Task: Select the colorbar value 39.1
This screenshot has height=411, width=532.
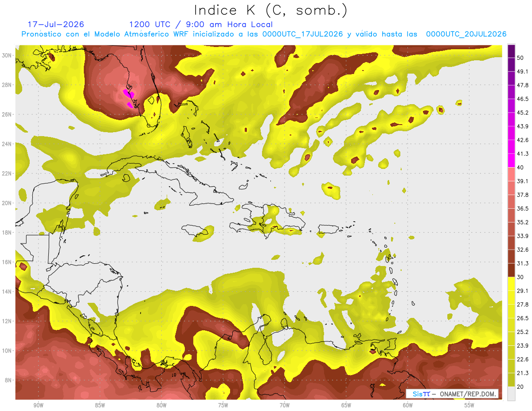Action: pyautogui.click(x=523, y=181)
